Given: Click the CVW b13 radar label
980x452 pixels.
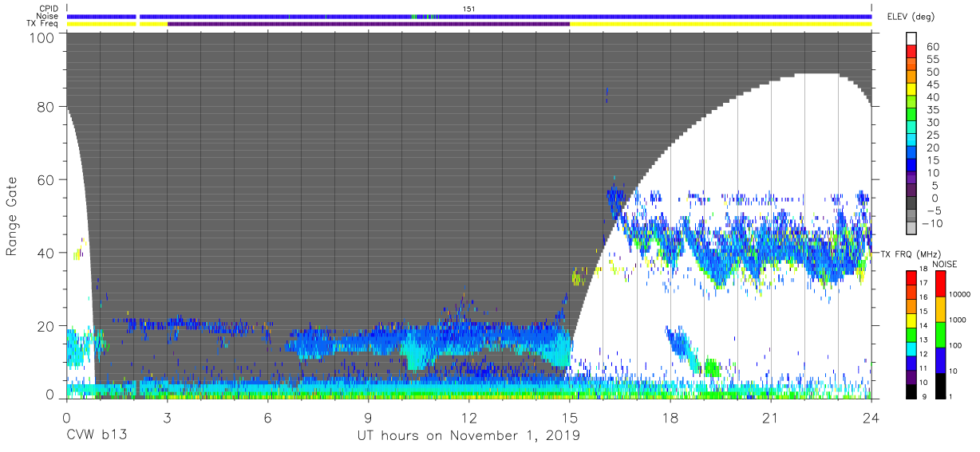Looking at the screenshot, I should point(97,436).
